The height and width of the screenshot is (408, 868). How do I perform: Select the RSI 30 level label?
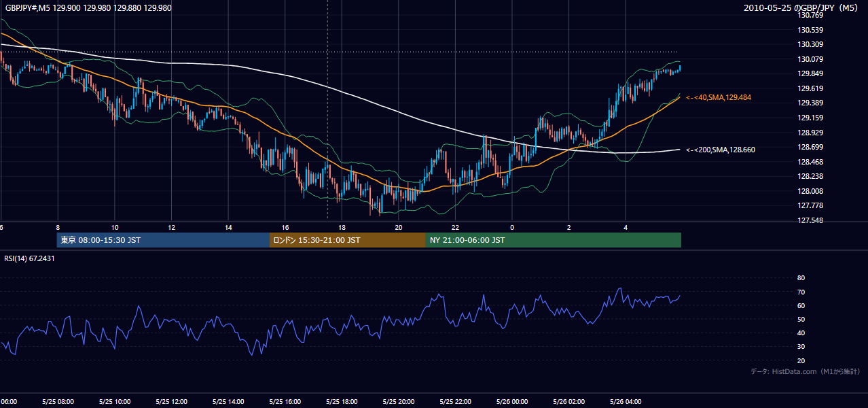tap(801, 347)
